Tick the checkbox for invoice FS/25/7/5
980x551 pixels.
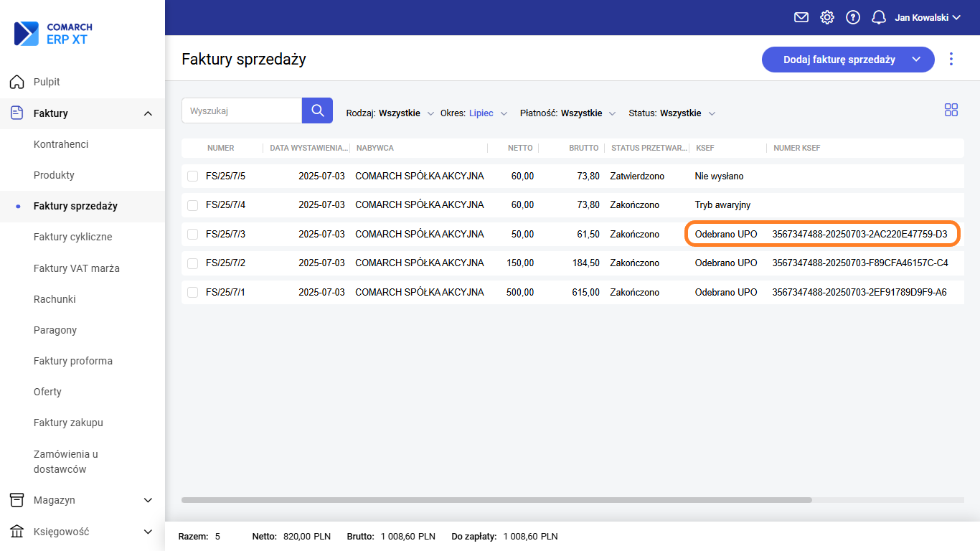point(192,176)
